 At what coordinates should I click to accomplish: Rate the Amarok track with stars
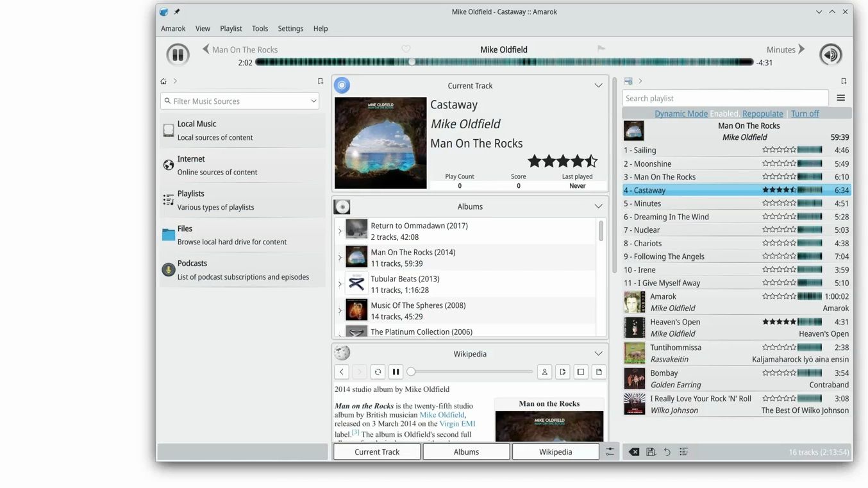click(x=779, y=296)
